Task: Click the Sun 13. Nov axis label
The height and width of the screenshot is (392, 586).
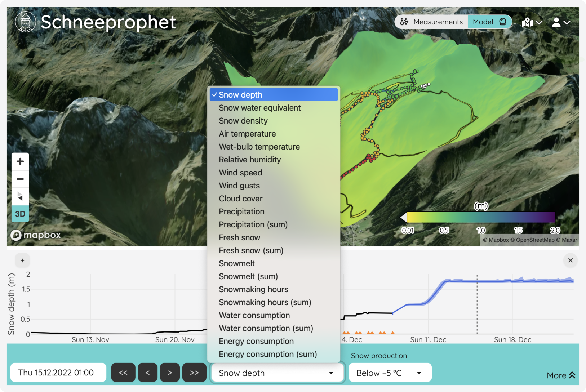Action: point(90,340)
